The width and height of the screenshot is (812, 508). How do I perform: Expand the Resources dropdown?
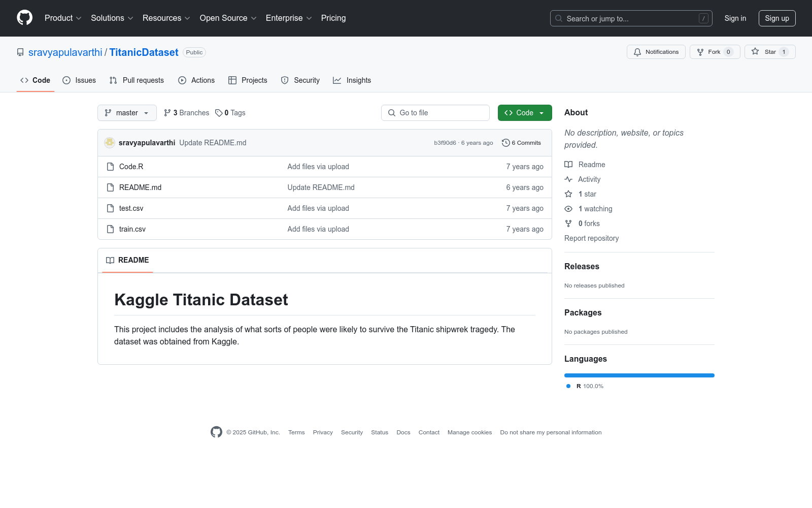tap(166, 18)
